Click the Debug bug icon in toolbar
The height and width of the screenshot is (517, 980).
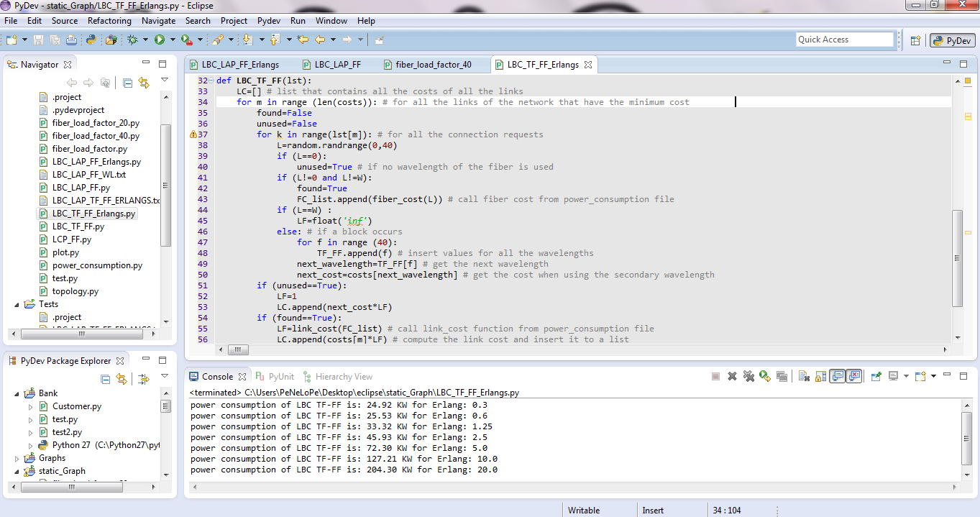click(133, 40)
